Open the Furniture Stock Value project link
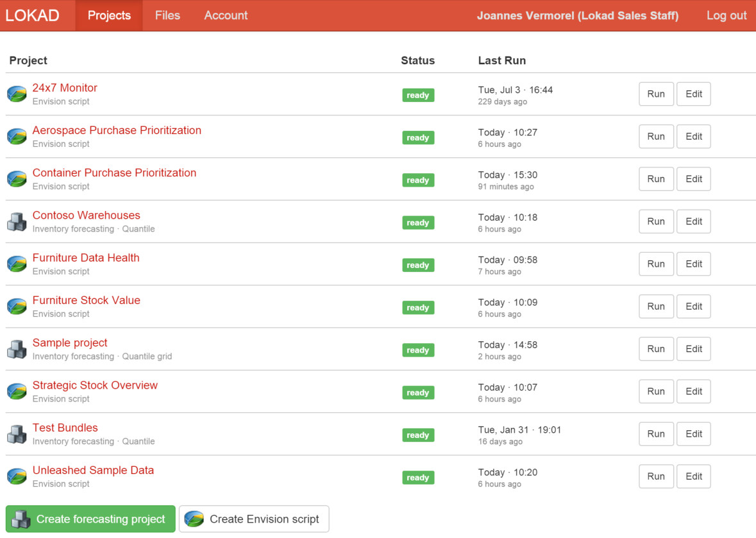 click(86, 301)
